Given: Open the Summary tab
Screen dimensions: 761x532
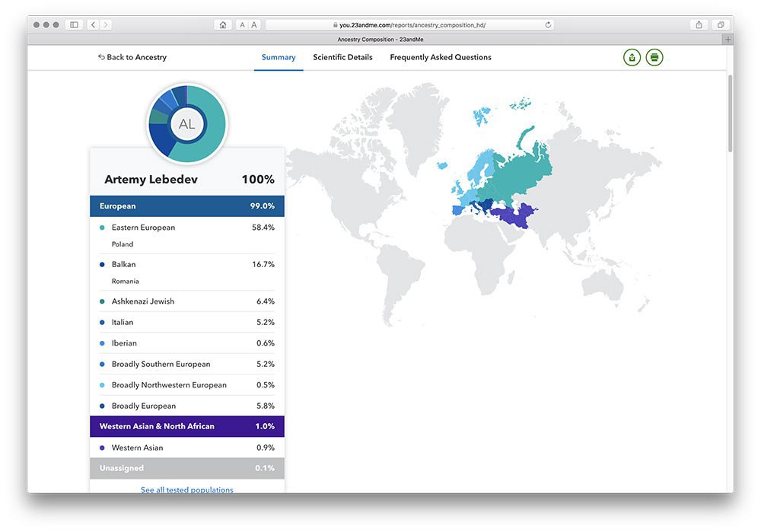Looking at the screenshot, I should pyautogui.click(x=279, y=57).
